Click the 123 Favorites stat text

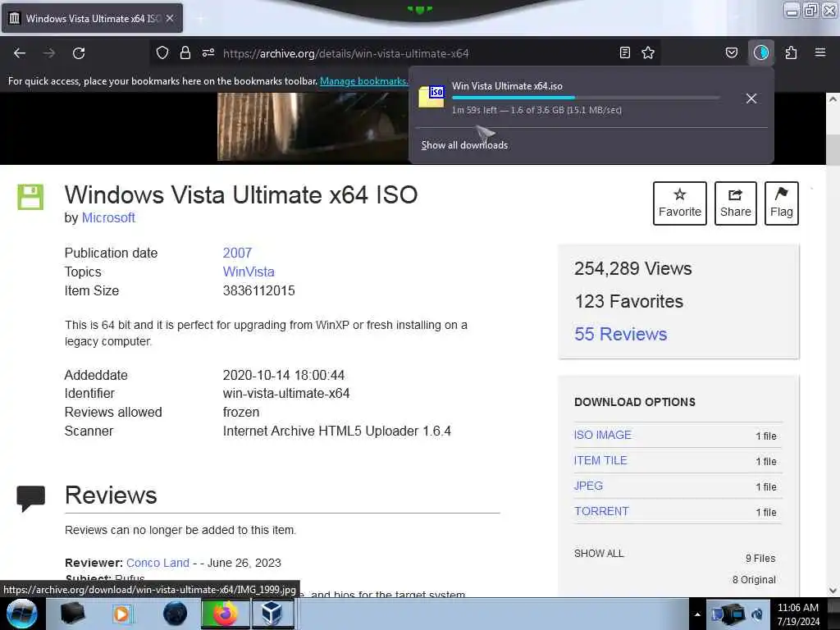(629, 301)
